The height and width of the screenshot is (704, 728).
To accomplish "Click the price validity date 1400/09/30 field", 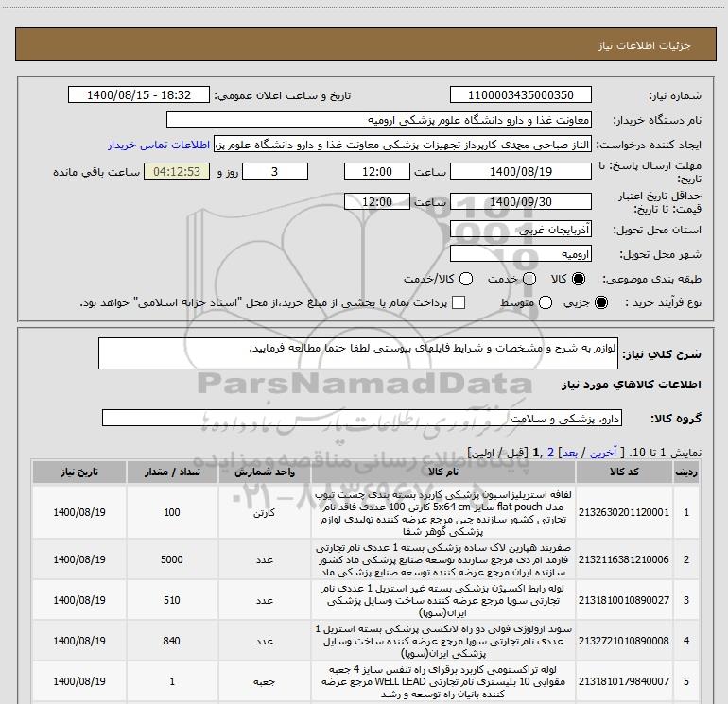I will 520,202.
